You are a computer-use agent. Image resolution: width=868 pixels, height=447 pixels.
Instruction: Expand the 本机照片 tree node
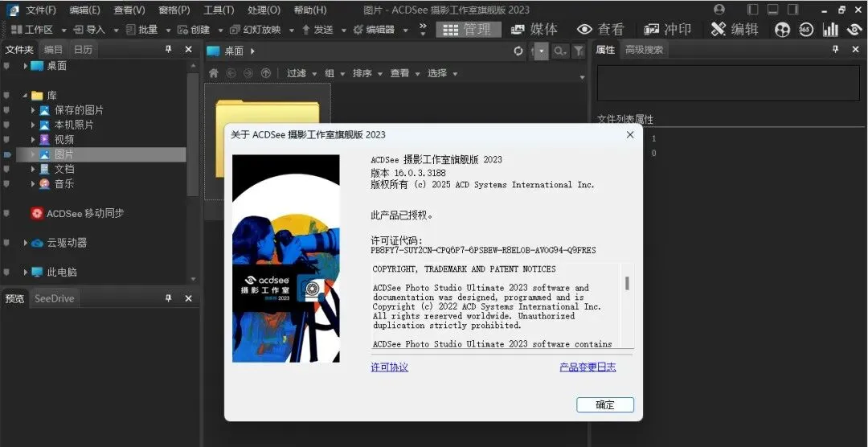(33, 125)
